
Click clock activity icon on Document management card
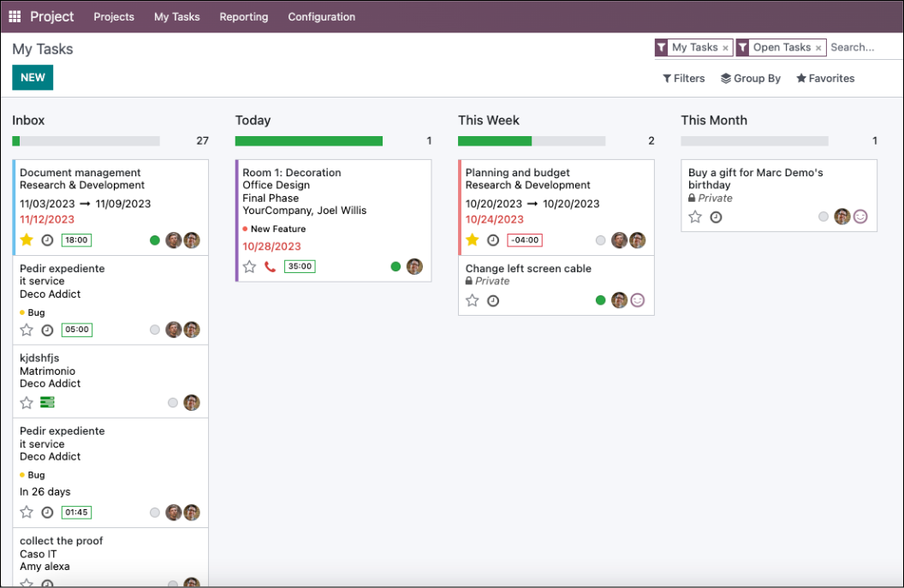pos(48,241)
